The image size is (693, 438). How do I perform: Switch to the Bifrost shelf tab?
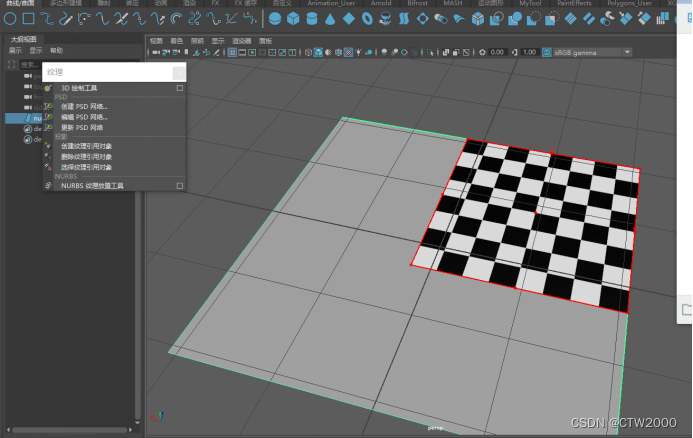[x=417, y=3]
